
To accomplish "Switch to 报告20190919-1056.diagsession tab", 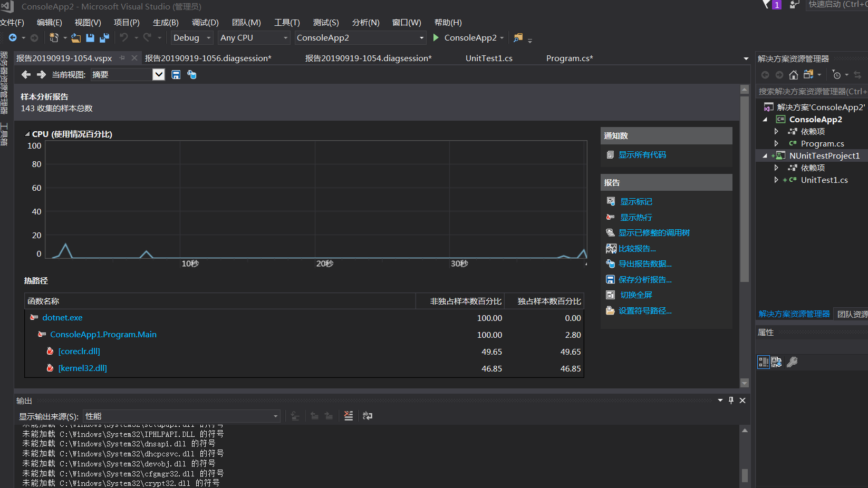I will [x=208, y=58].
